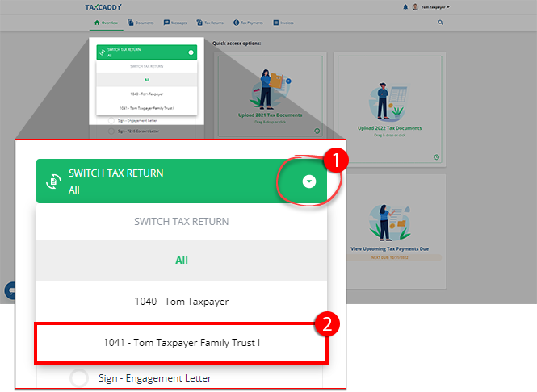Screen dimensions: 537x392
Task: Click the Upload 2021 card illustration
Action: [x=271, y=89]
